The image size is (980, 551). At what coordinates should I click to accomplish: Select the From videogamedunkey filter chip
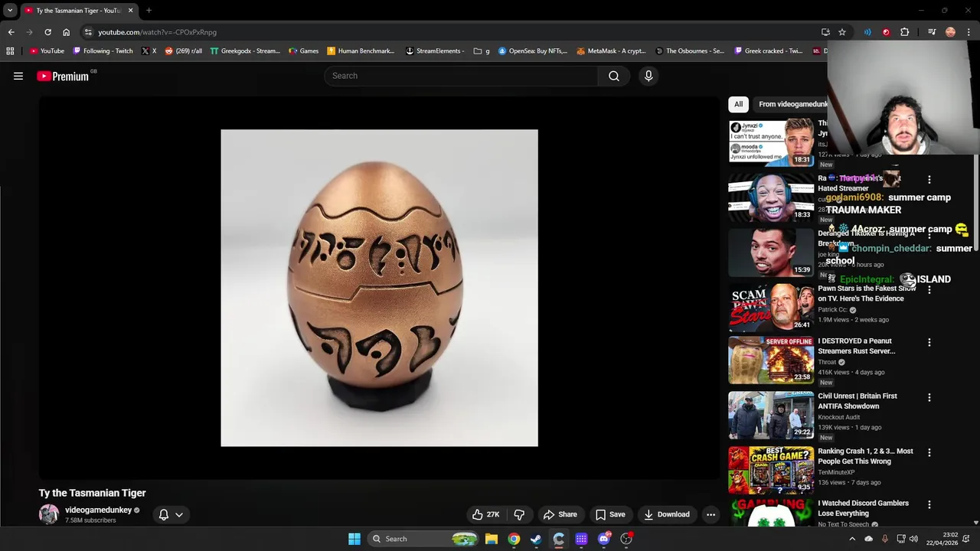pos(792,104)
